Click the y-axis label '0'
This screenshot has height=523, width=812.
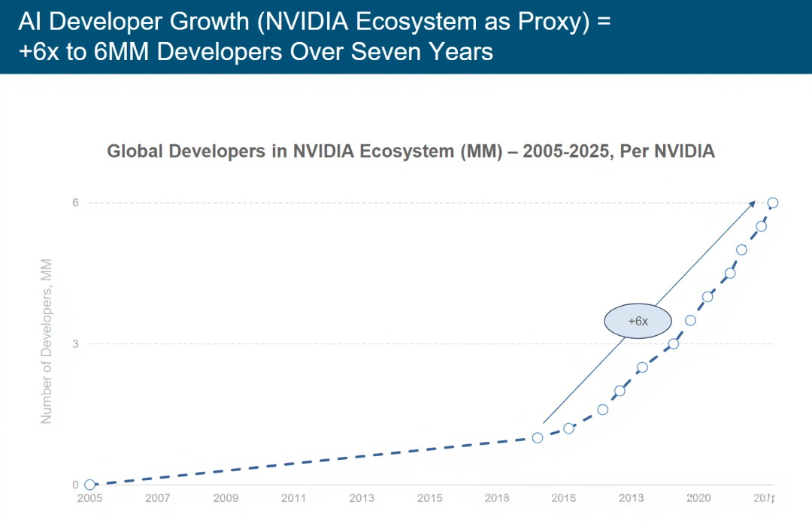click(x=76, y=485)
